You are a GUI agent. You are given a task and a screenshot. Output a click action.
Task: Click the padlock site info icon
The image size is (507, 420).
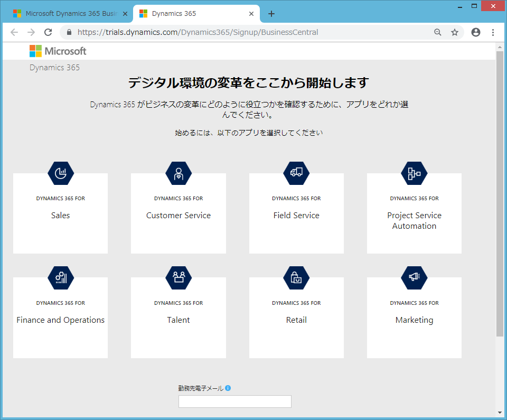[69, 32]
